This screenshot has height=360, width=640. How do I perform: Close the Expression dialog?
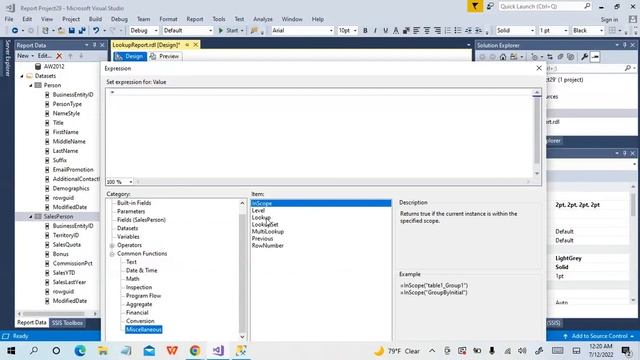(x=539, y=68)
